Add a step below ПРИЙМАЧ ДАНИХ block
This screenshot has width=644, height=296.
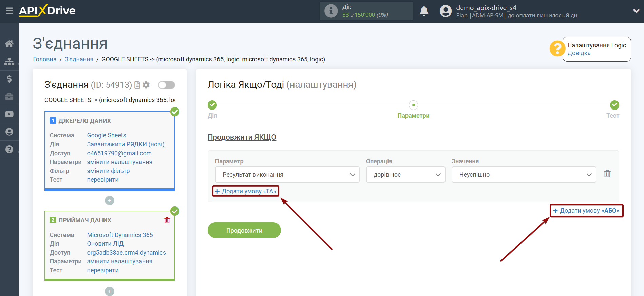coord(110,291)
